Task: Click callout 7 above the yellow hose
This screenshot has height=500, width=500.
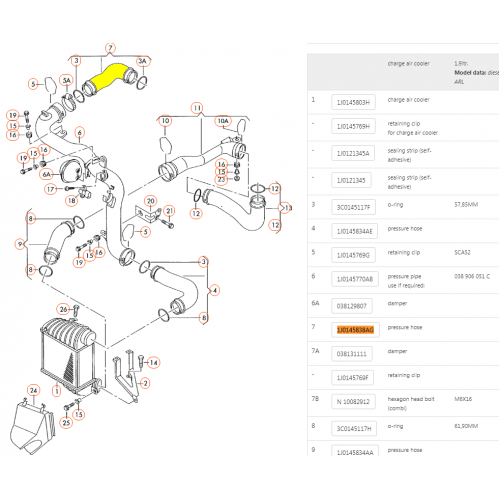Action: click(x=110, y=48)
